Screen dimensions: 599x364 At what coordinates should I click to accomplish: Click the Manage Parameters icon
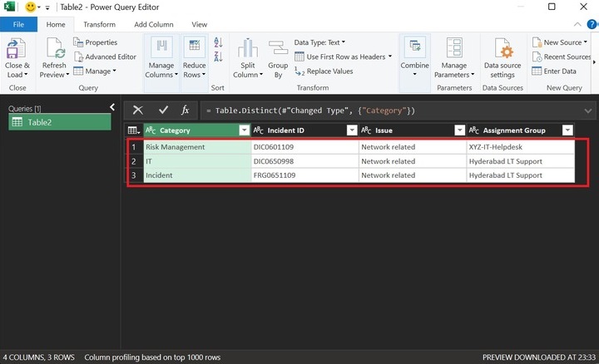pos(454,47)
